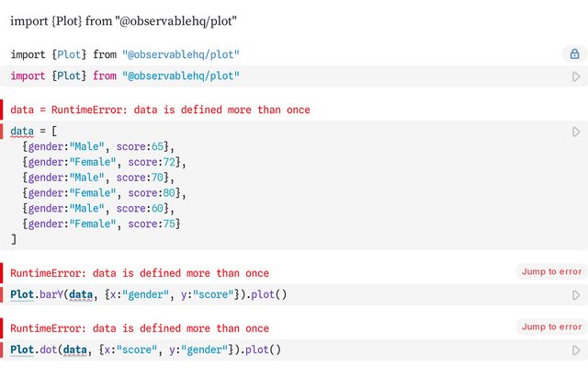The width and height of the screenshot is (588, 368).
Task: Click the lock icon on the import cell
Action: point(575,54)
